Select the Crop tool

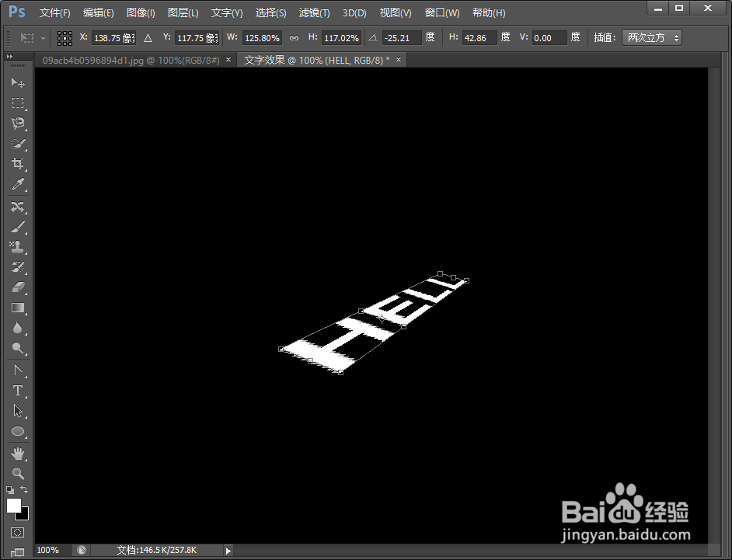[18, 163]
